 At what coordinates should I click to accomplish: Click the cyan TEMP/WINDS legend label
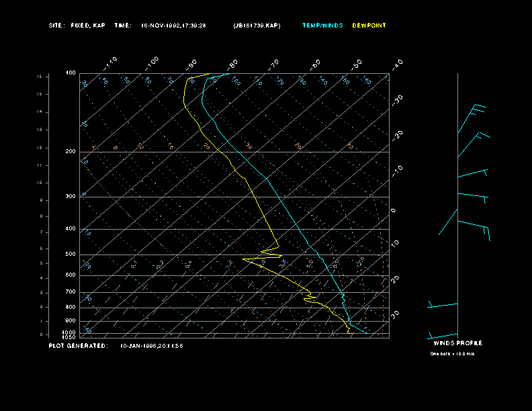(x=322, y=26)
